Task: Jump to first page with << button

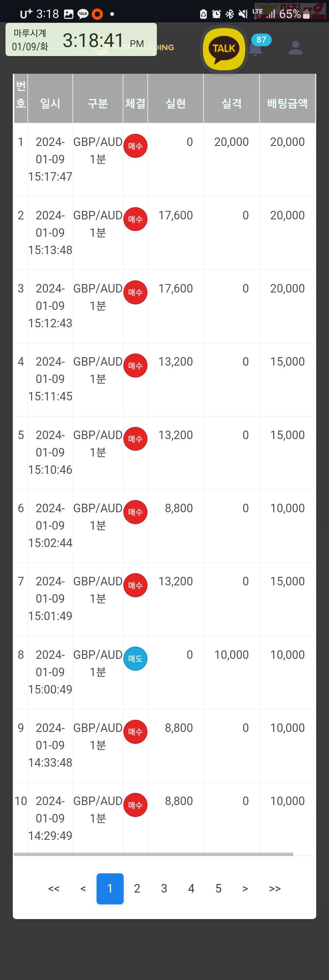Action: pos(54,889)
